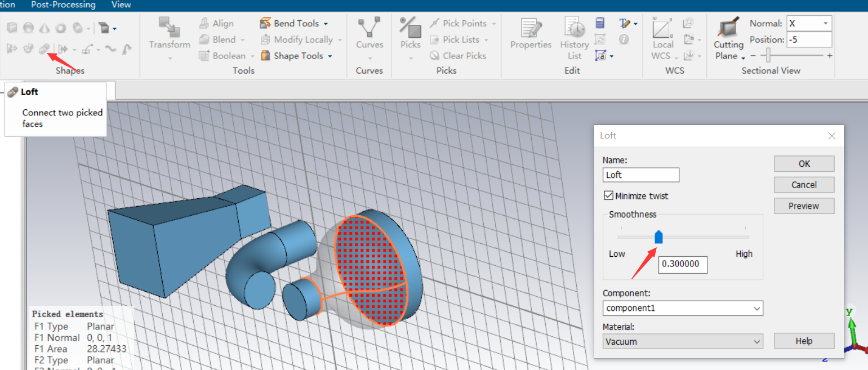Click the Help button in Loft dialog

pos(804,341)
